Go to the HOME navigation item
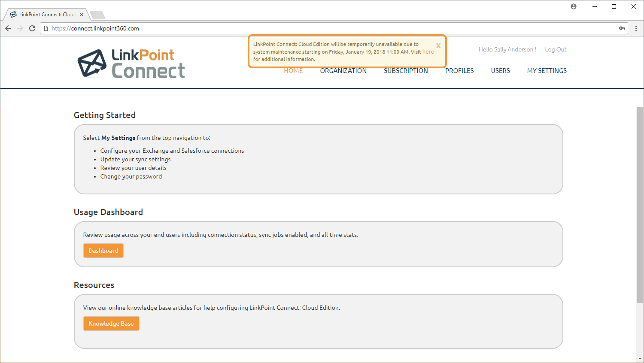 coord(293,71)
